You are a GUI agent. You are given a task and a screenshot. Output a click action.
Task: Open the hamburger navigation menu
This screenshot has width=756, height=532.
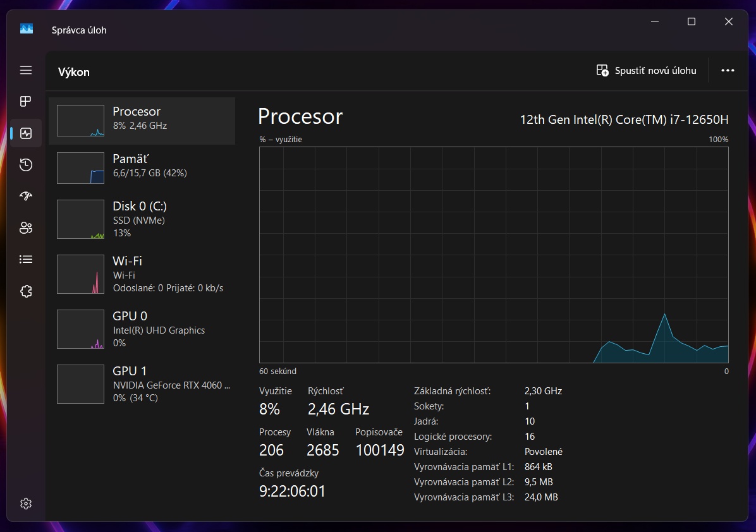tap(26, 70)
